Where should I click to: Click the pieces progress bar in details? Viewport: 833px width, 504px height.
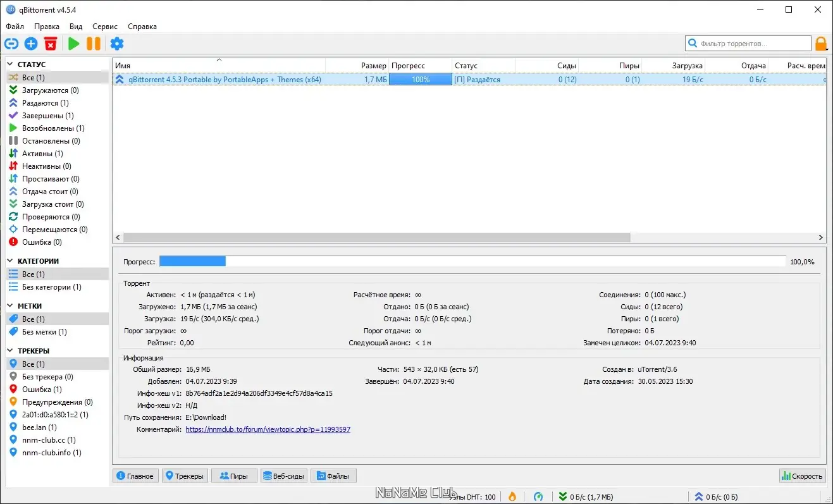472,262
